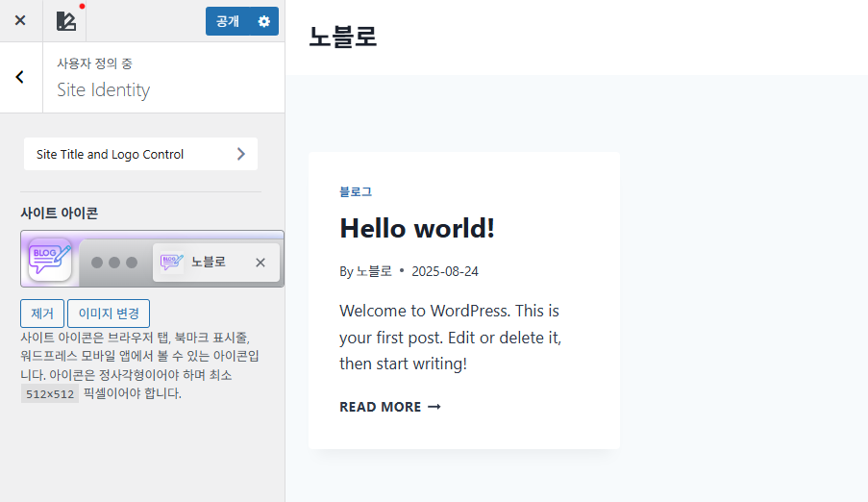Screen dimensions: 868x502
Task: Expand the chevron beside Site Title and Logo Control
Action: coord(240,154)
